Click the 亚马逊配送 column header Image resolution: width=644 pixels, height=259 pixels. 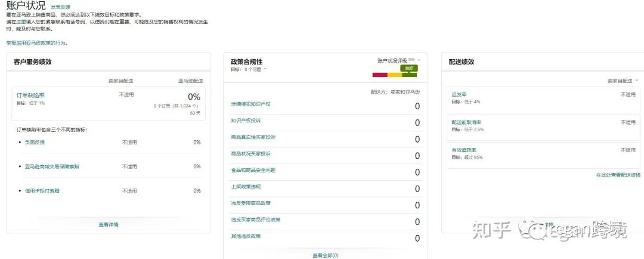191,81
